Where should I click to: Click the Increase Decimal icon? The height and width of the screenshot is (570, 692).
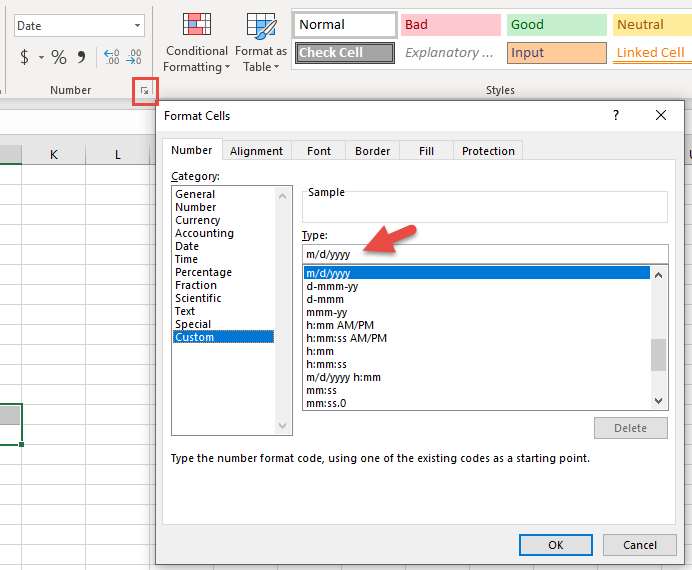(x=111, y=57)
